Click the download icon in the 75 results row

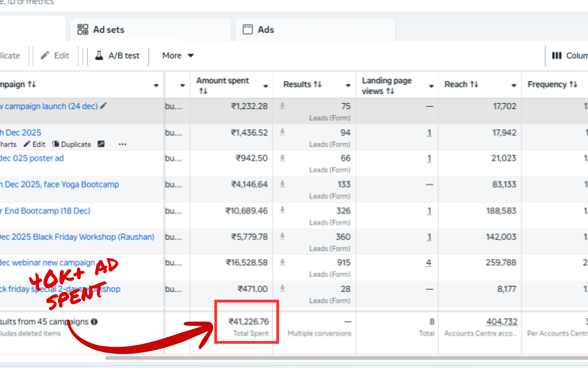point(282,106)
